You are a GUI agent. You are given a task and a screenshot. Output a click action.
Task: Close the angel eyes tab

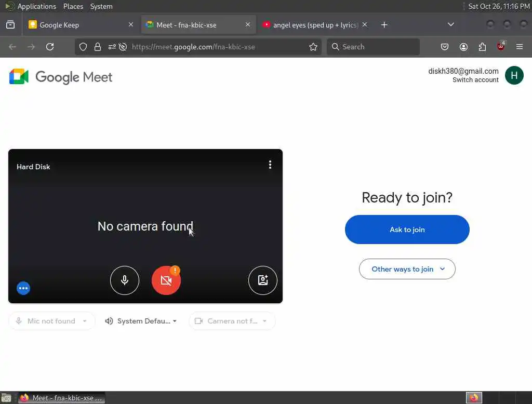point(364,25)
